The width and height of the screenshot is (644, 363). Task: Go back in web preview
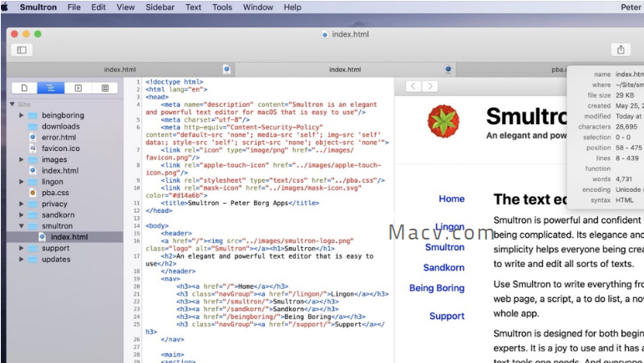click(x=413, y=86)
